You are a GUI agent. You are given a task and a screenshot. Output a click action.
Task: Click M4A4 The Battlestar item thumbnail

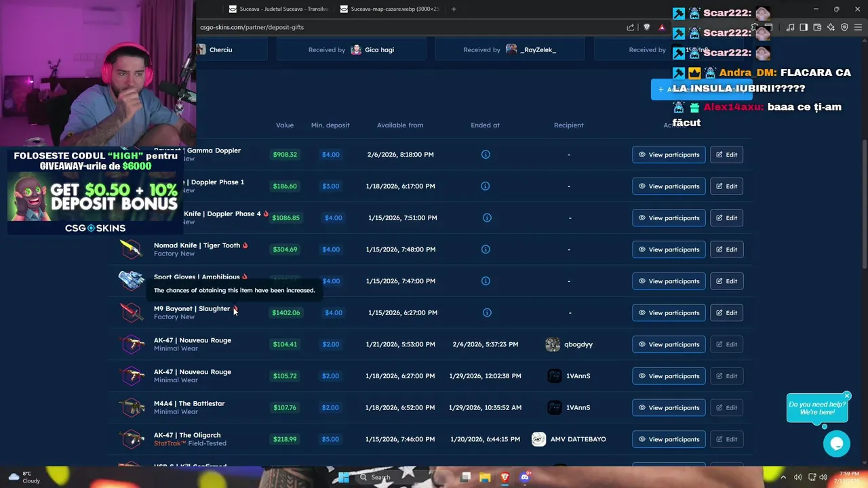click(132, 407)
